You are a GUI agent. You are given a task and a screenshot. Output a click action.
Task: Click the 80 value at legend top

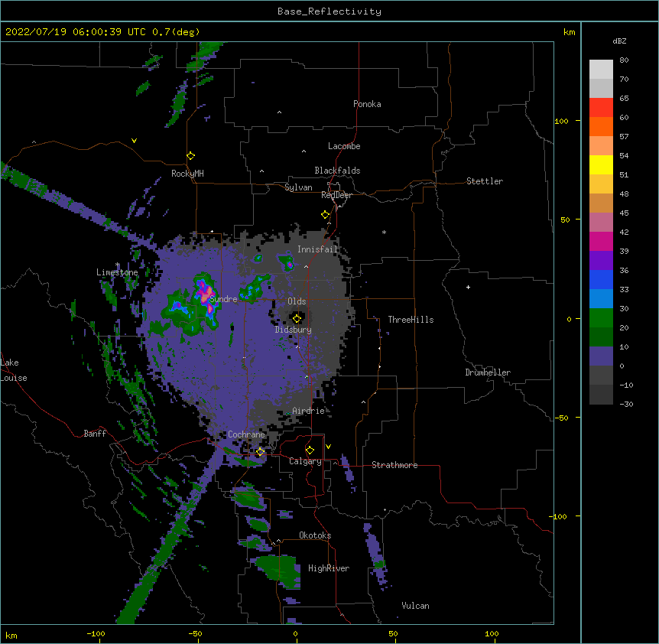[624, 60]
